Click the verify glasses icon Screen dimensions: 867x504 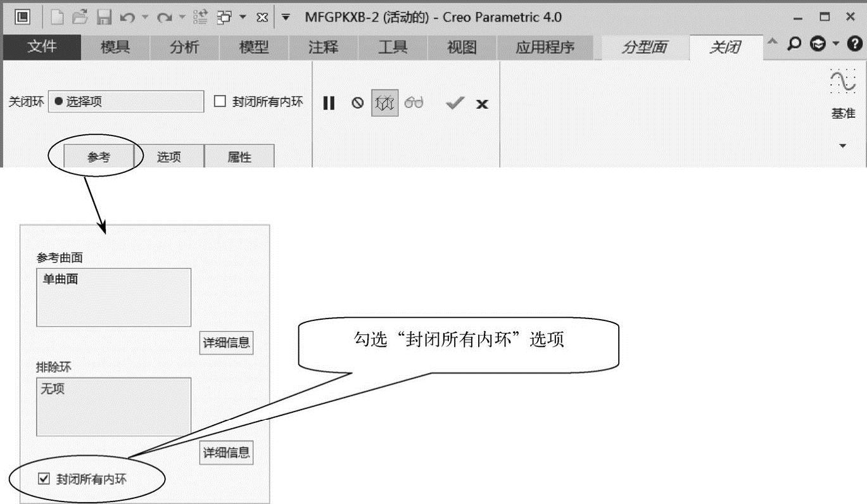point(414,103)
